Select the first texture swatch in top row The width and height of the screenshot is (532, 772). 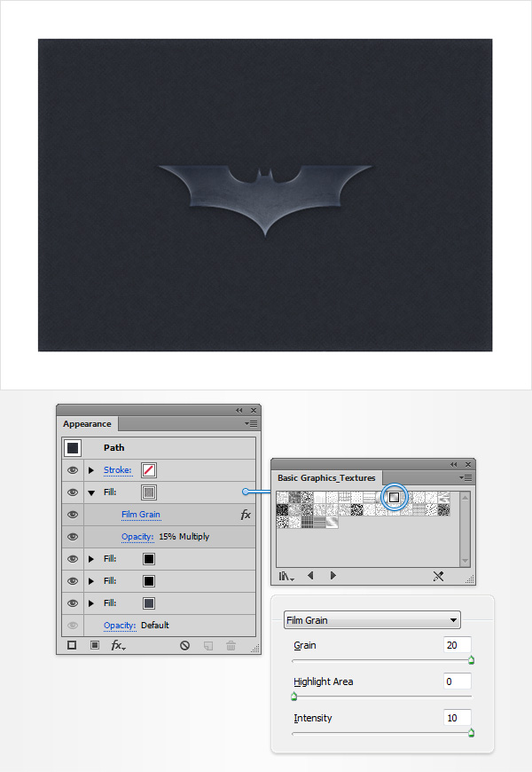(x=283, y=497)
